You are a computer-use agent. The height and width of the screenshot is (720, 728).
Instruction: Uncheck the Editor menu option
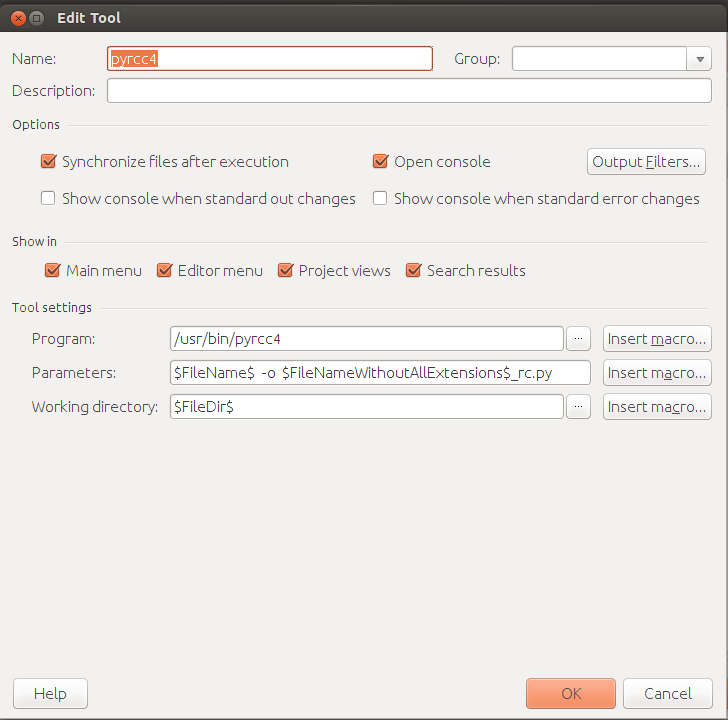pyautogui.click(x=165, y=270)
